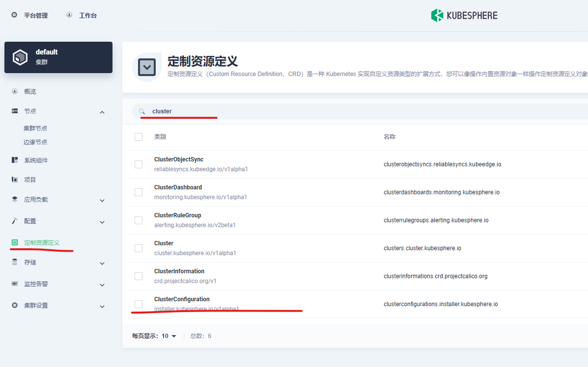Collapse the 节点 section chevron
588x367 pixels.
pos(102,111)
